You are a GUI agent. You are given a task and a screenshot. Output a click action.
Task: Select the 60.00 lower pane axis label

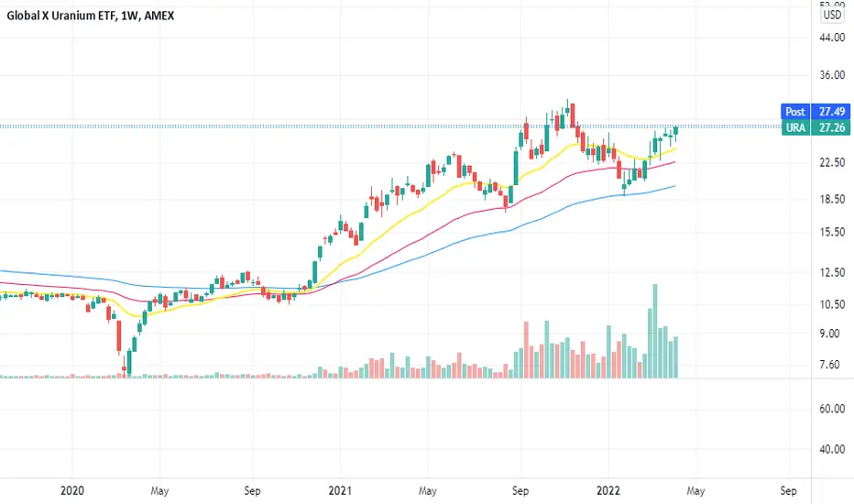(x=832, y=409)
